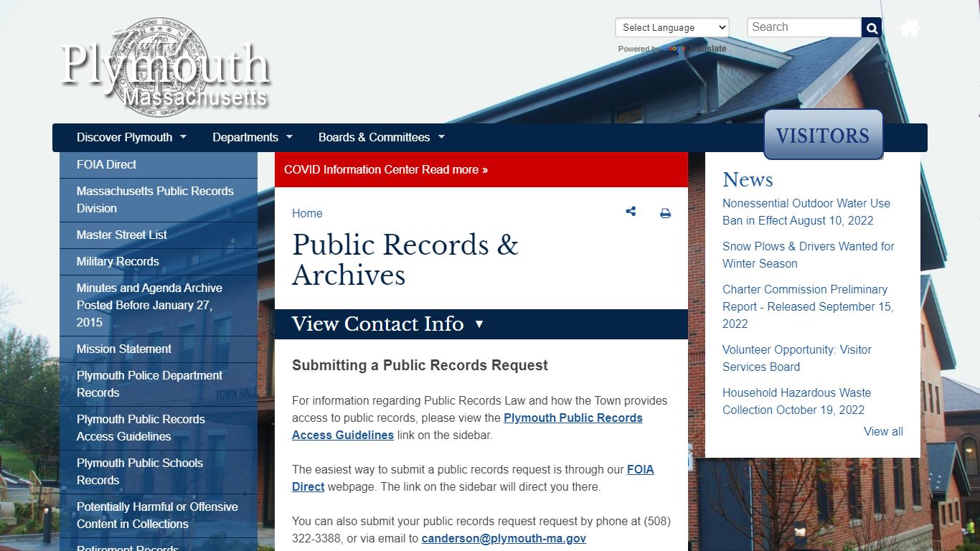Click the FOIA Direct link in paragraph
Image resolution: width=980 pixels, height=551 pixels.
[x=473, y=478]
